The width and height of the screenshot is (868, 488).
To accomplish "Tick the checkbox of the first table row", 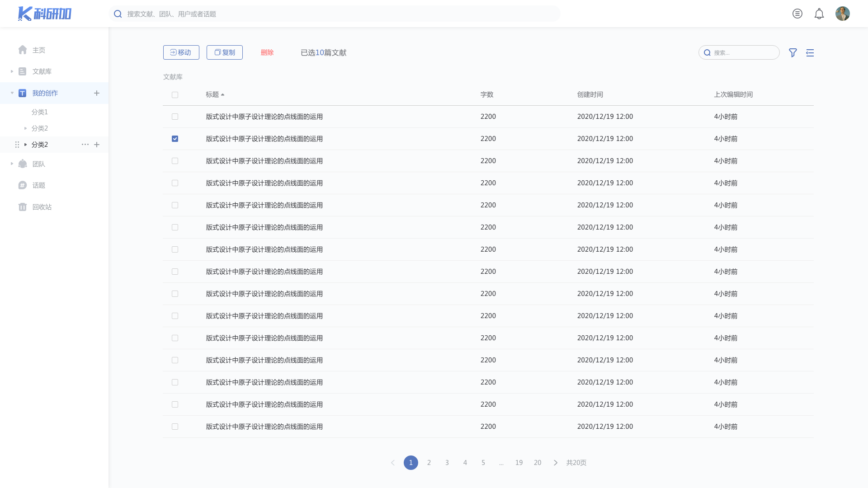I will click(175, 117).
